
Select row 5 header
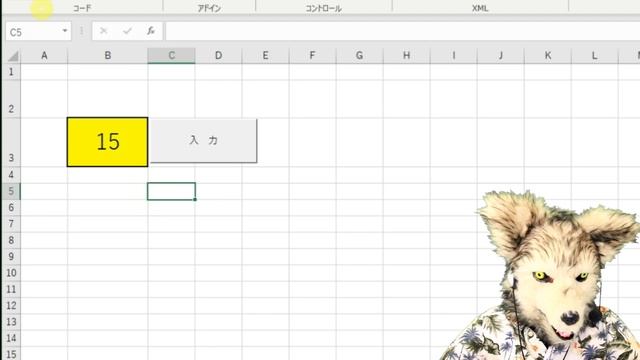[x=11, y=191]
